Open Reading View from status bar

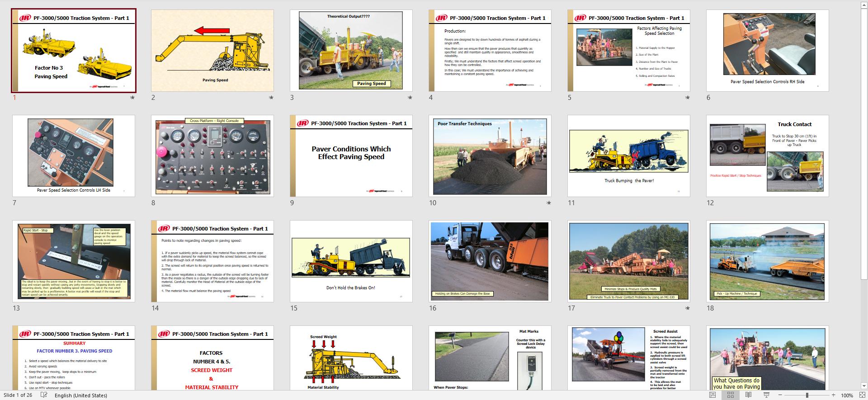748,395
